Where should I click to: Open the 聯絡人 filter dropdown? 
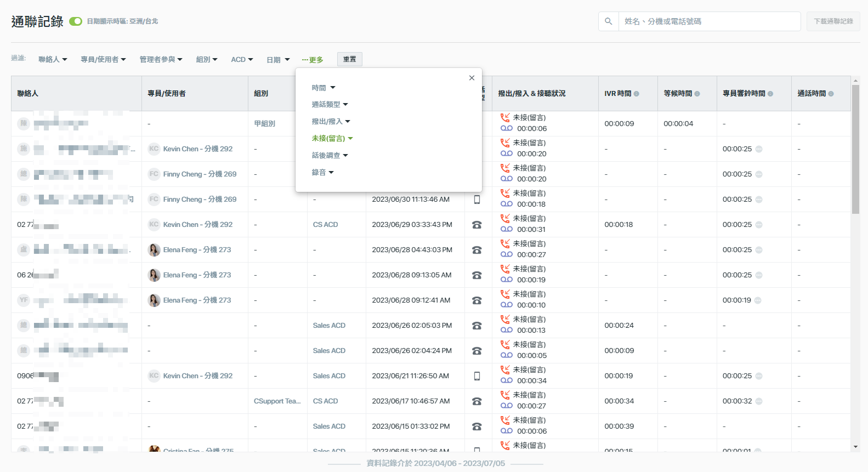point(53,59)
